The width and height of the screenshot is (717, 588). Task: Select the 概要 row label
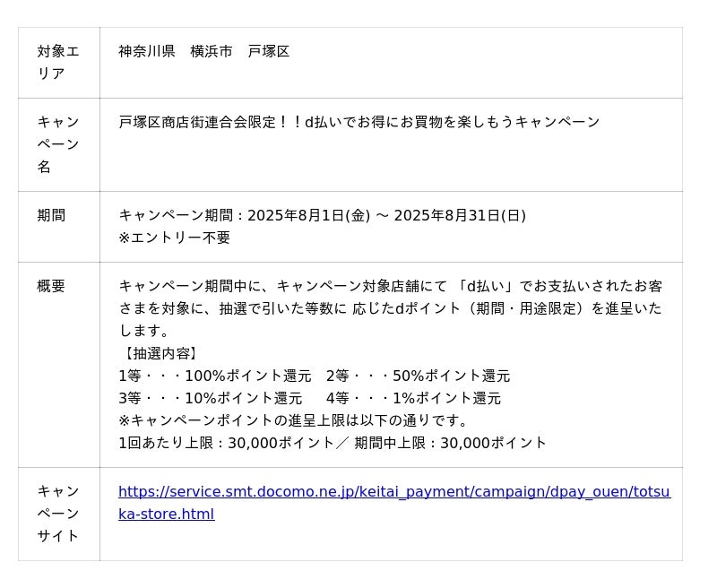click(51, 287)
